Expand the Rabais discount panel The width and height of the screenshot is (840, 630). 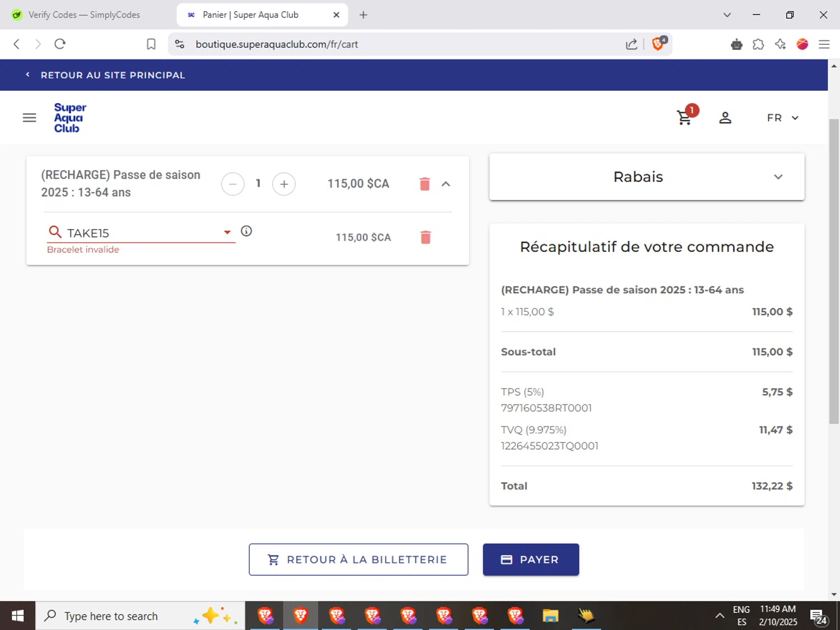(x=647, y=177)
